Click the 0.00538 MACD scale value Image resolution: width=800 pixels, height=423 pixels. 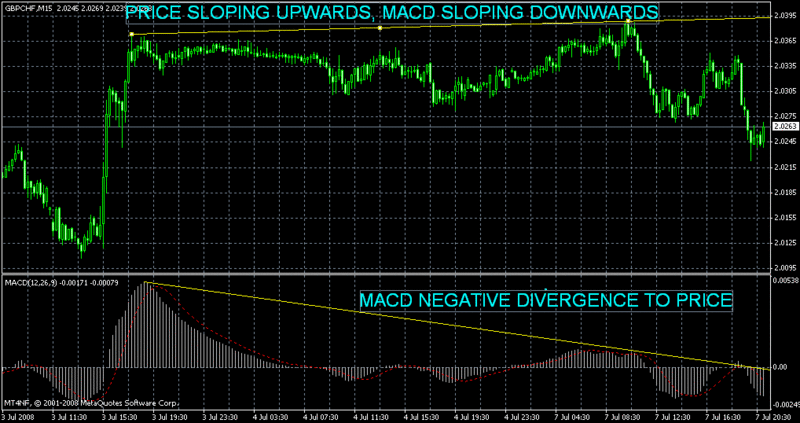pos(784,281)
